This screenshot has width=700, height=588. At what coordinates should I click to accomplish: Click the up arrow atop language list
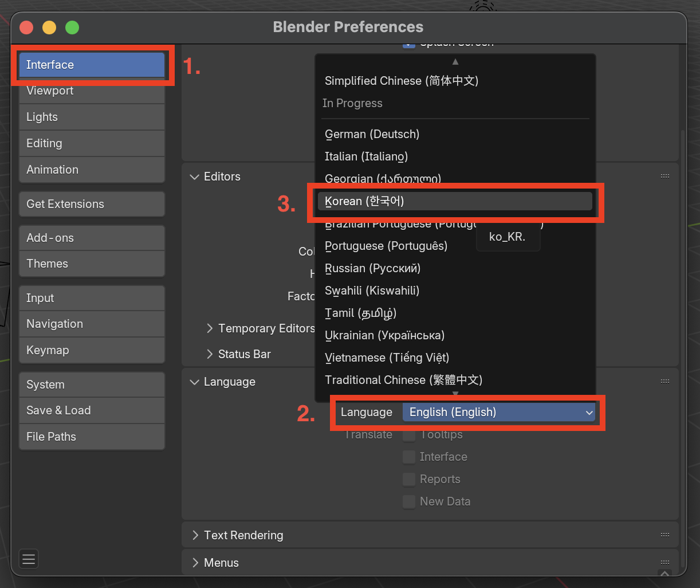coord(455,61)
